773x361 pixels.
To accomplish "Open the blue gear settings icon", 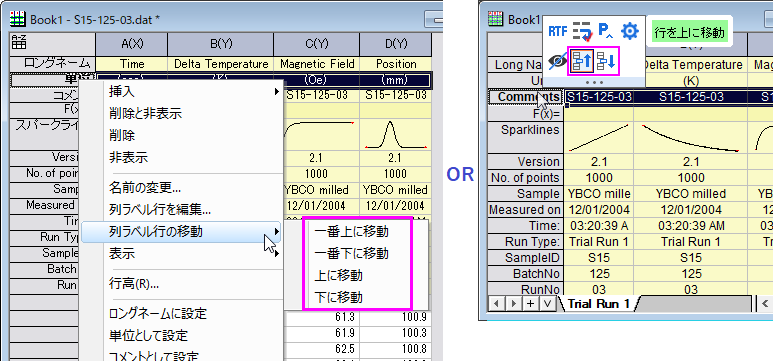I will 629,32.
